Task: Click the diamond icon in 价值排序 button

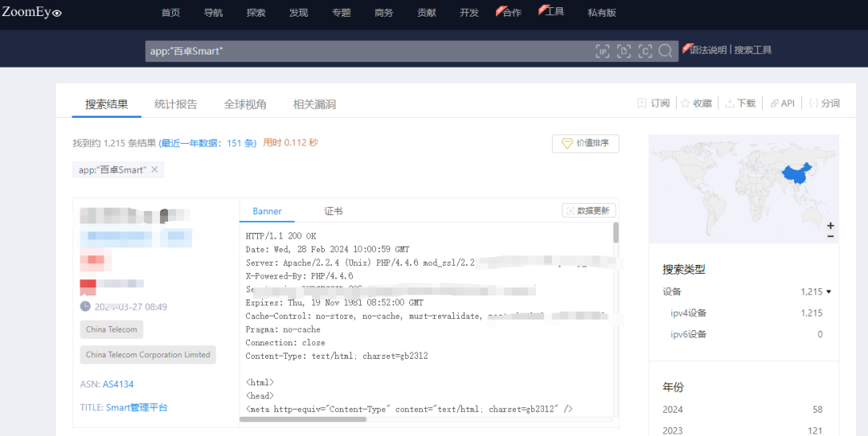Action: (x=567, y=143)
